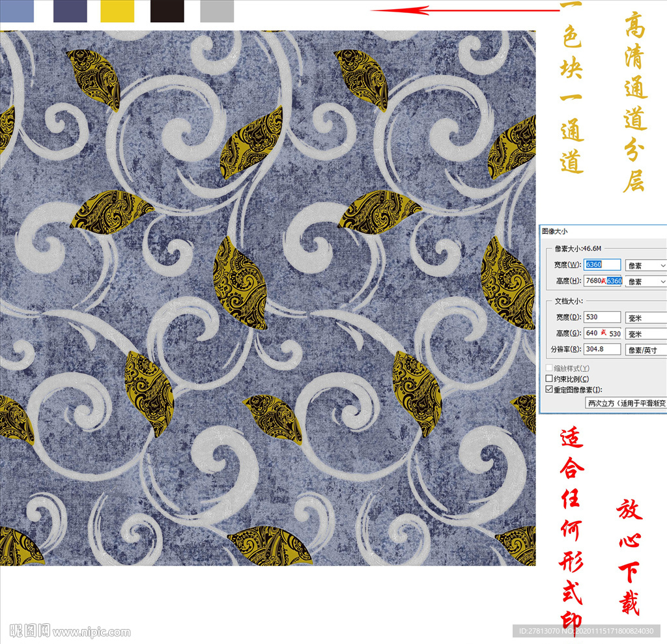Click the pixel 宽度(W) field showing 6360
Image resolution: width=667 pixels, height=644 pixels.
point(602,264)
